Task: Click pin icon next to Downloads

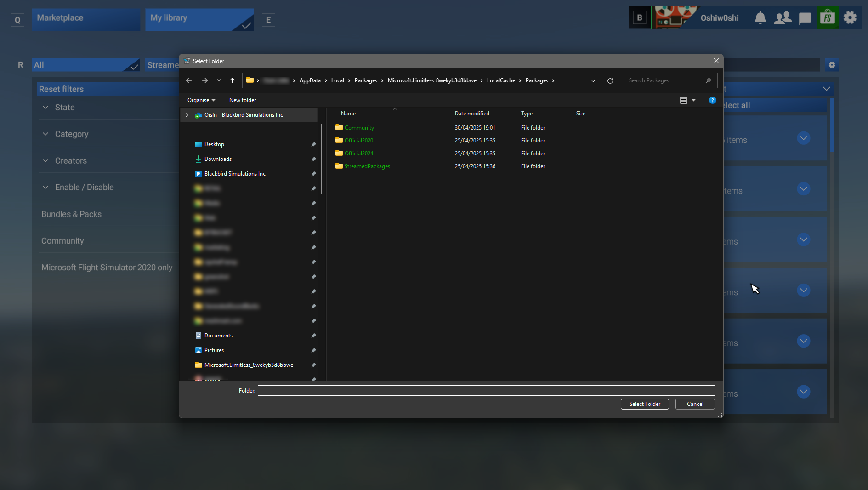Action: click(313, 159)
